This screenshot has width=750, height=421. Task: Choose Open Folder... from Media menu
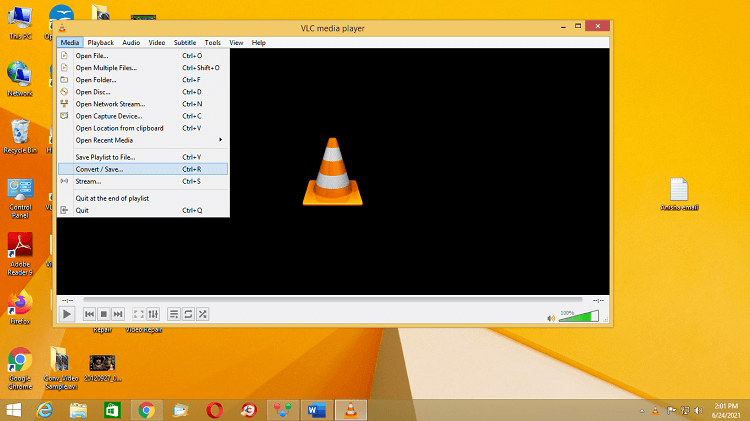click(x=143, y=80)
